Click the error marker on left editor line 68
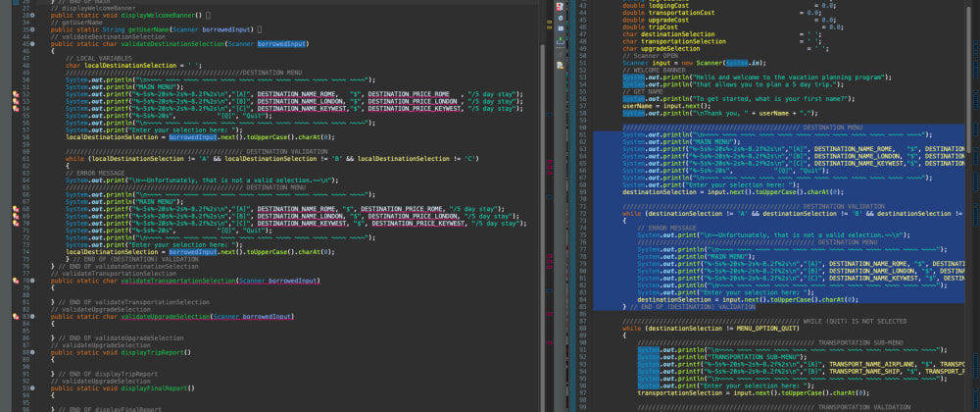980x412 pixels. coord(16,209)
